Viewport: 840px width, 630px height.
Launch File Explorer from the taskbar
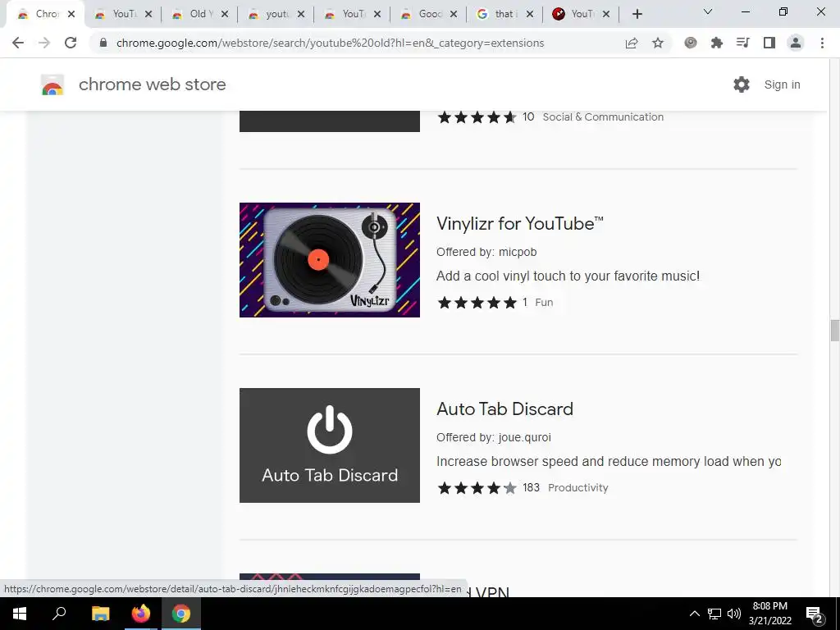pyautogui.click(x=100, y=614)
